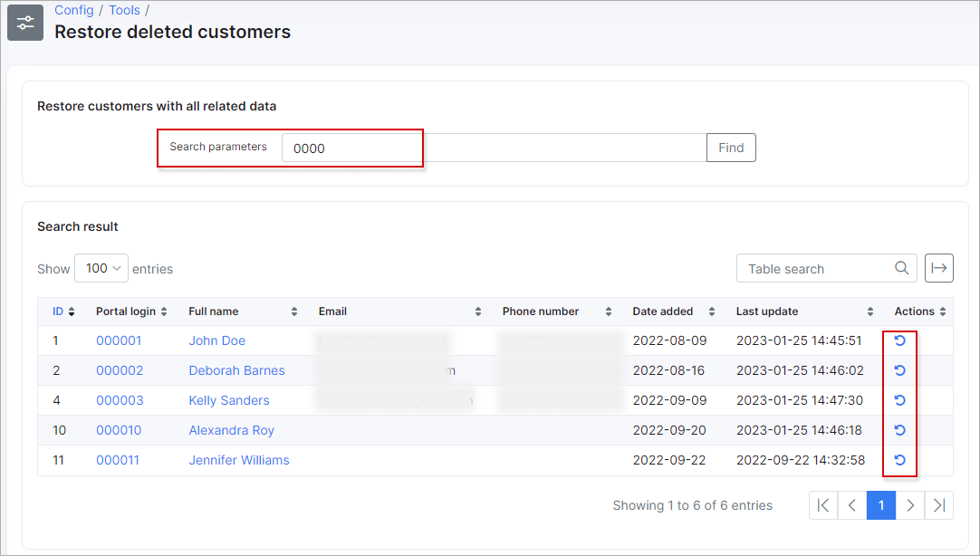Open Deborah Barnes customer link

(237, 370)
